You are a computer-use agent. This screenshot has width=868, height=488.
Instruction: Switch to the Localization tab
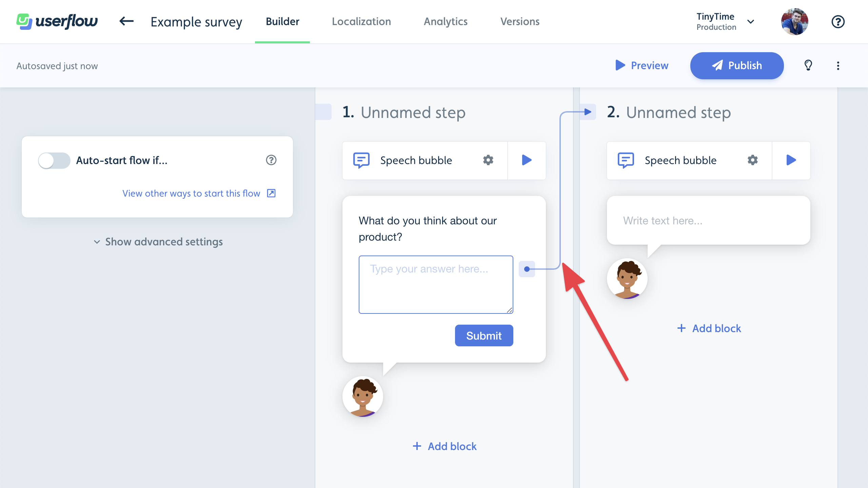[x=361, y=21]
